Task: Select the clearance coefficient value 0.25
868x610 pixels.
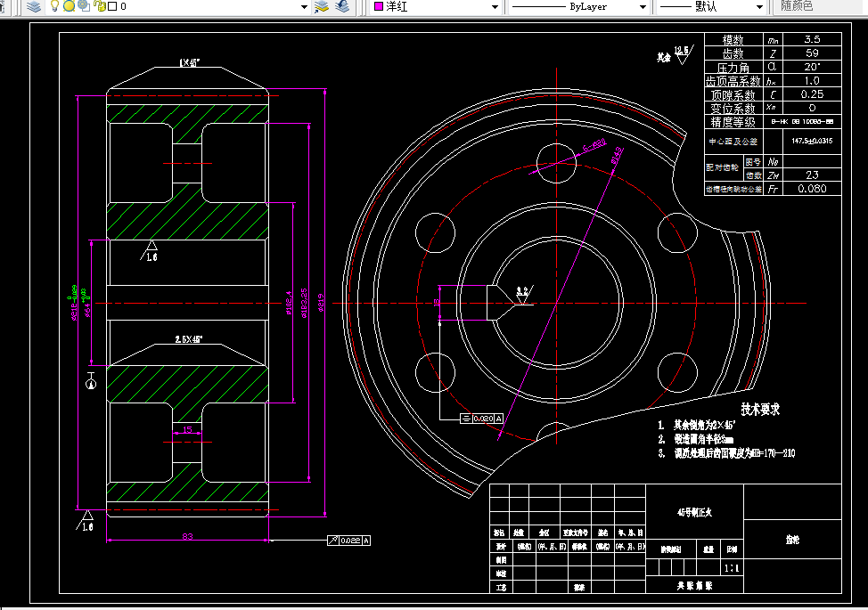Action: (x=812, y=94)
